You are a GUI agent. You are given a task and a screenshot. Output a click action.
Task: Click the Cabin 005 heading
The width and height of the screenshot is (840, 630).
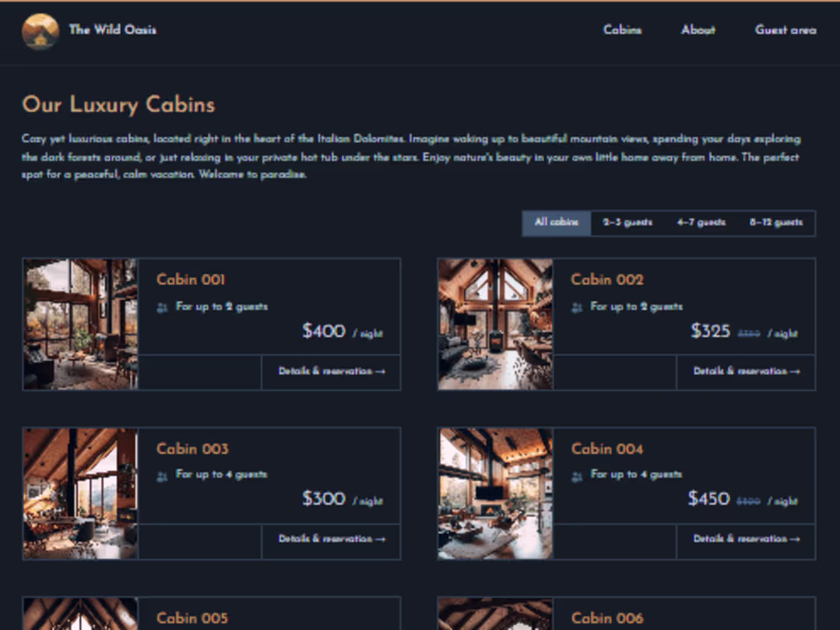192,619
